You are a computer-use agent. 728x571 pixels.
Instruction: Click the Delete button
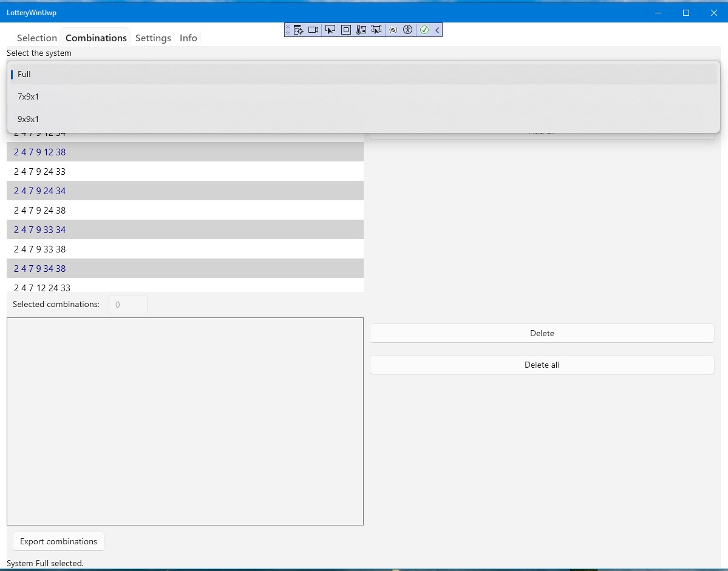542,333
